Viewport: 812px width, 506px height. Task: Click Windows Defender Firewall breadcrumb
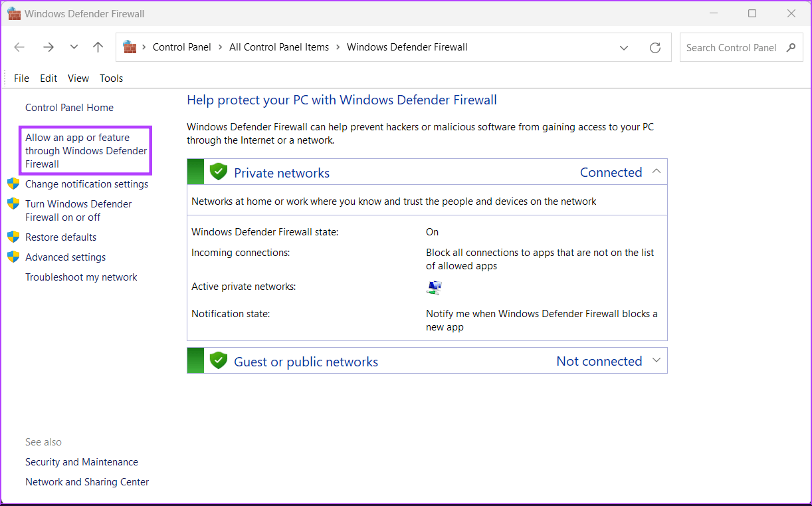407,47
